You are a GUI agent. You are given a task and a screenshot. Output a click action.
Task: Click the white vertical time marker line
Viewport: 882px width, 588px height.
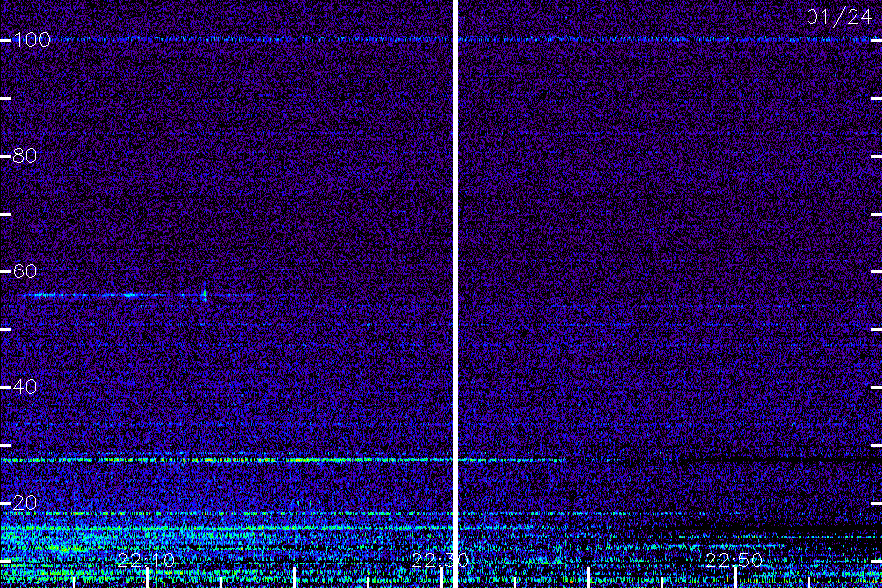pos(455,294)
